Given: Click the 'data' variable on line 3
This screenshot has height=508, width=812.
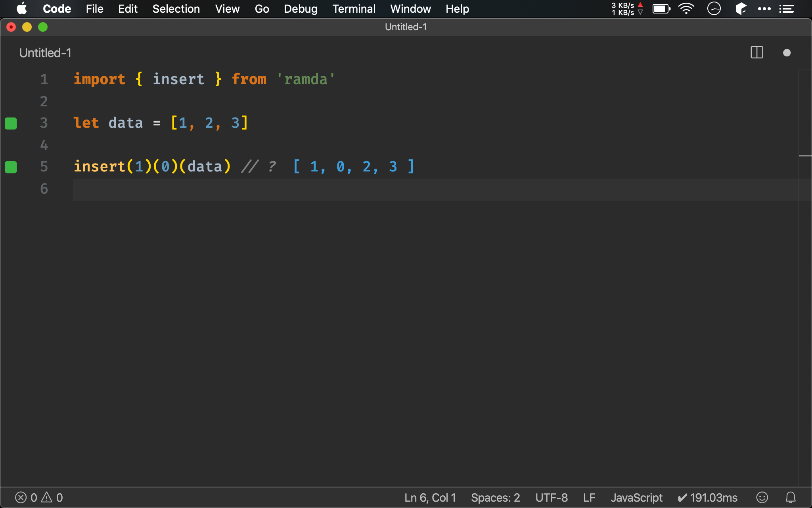Looking at the screenshot, I should pos(126,123).
